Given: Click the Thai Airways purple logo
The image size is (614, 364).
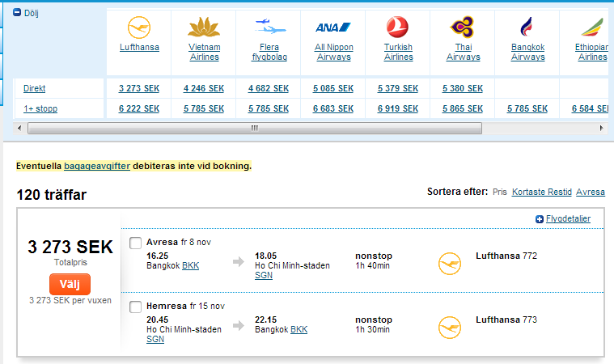Looking at the screenshot, I should [x=463, y=27].
